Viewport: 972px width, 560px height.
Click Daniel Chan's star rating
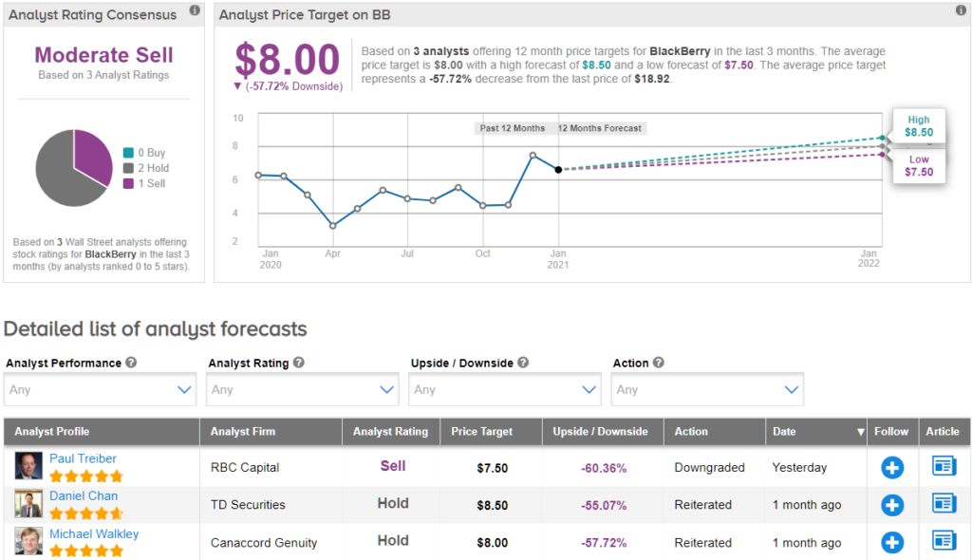86,513
